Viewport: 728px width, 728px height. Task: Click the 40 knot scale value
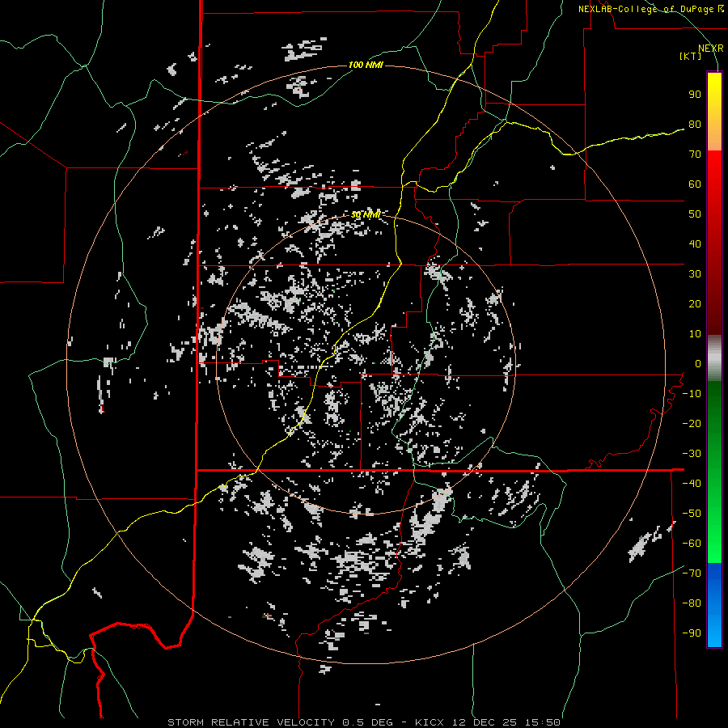tap(695, 244)
